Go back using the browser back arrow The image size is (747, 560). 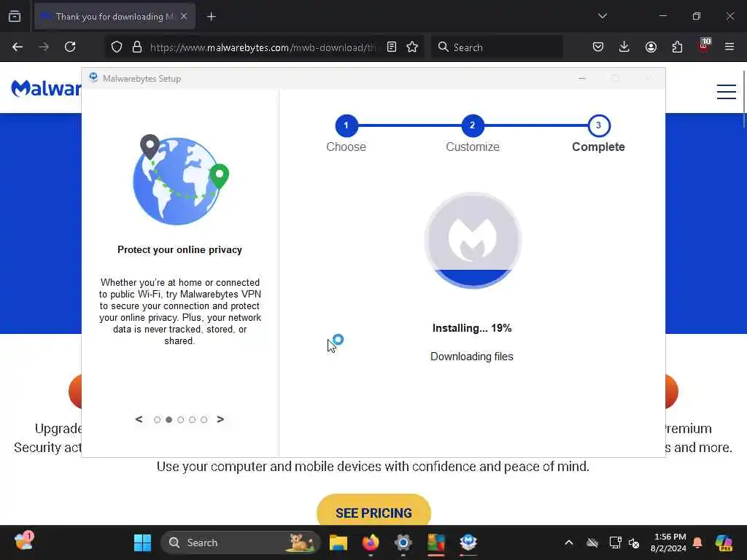[18, 47]
